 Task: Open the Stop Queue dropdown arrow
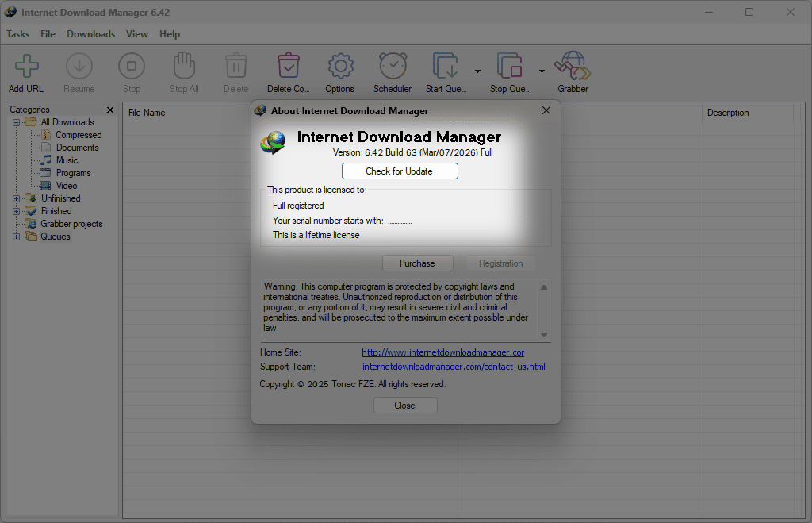pyautogui.click(x=543, y=72)
